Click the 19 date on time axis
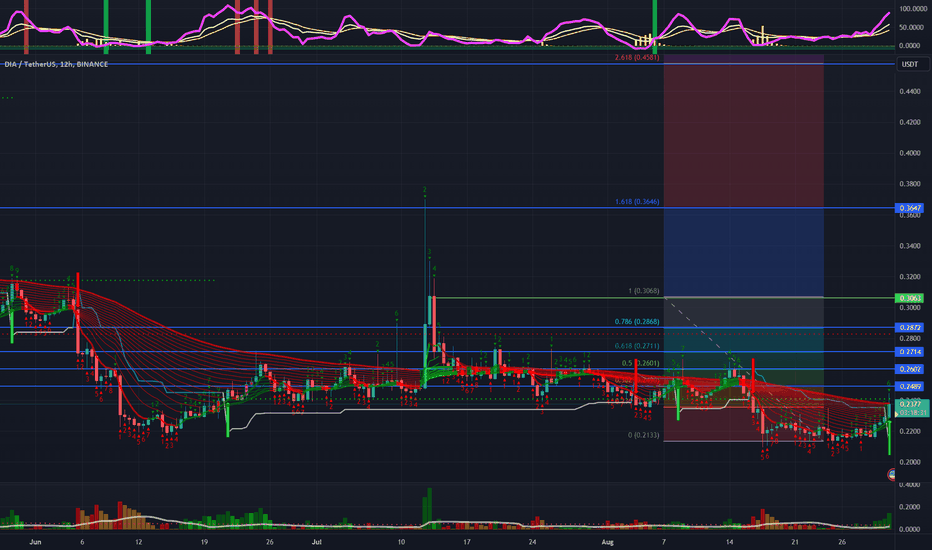Viewport: 932px width, 550px height. coord(204,542)
